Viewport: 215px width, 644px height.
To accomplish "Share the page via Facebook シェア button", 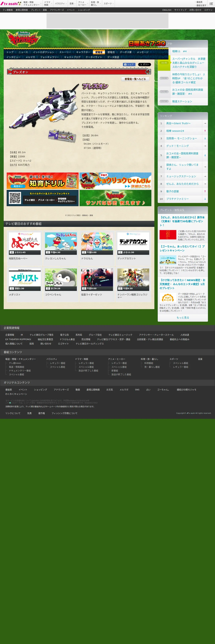I will [x=129, y=65].
